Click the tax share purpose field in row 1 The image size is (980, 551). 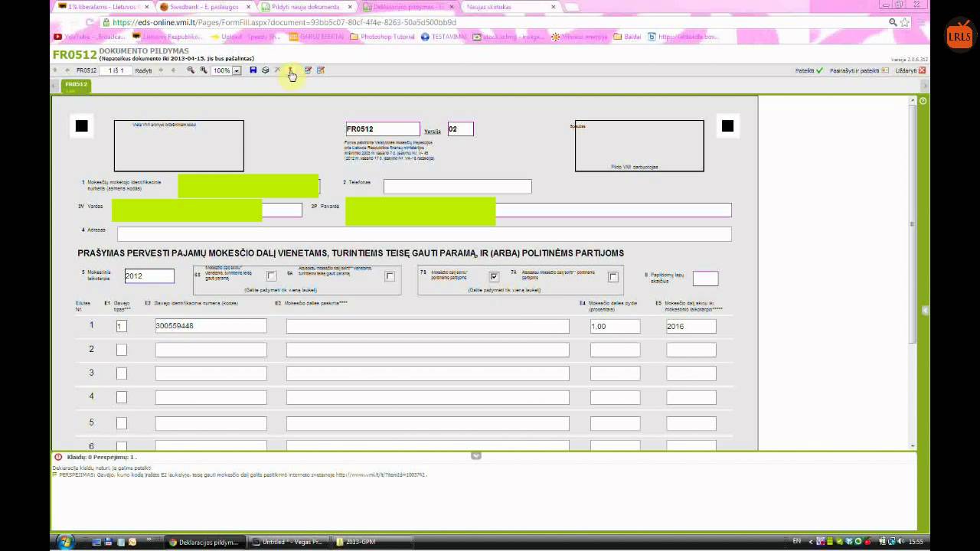coord(428,326)
